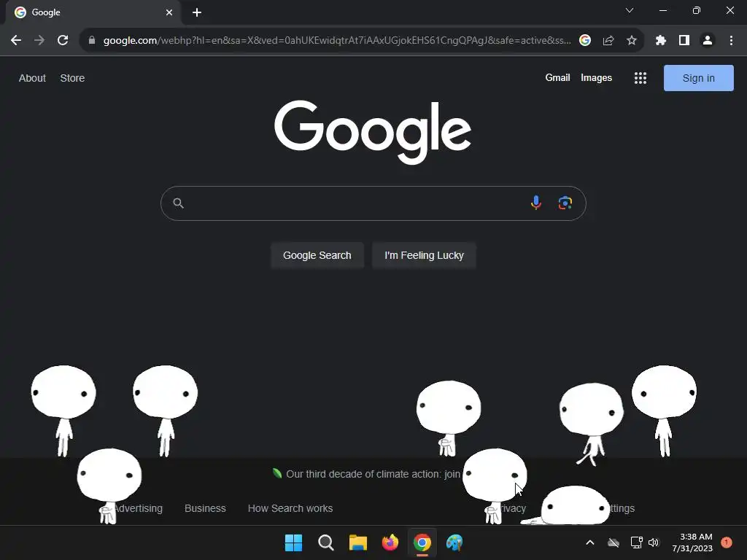Open Windows taskbar search
The width and height of the screenshot is (747, 560).
[326, 542]
